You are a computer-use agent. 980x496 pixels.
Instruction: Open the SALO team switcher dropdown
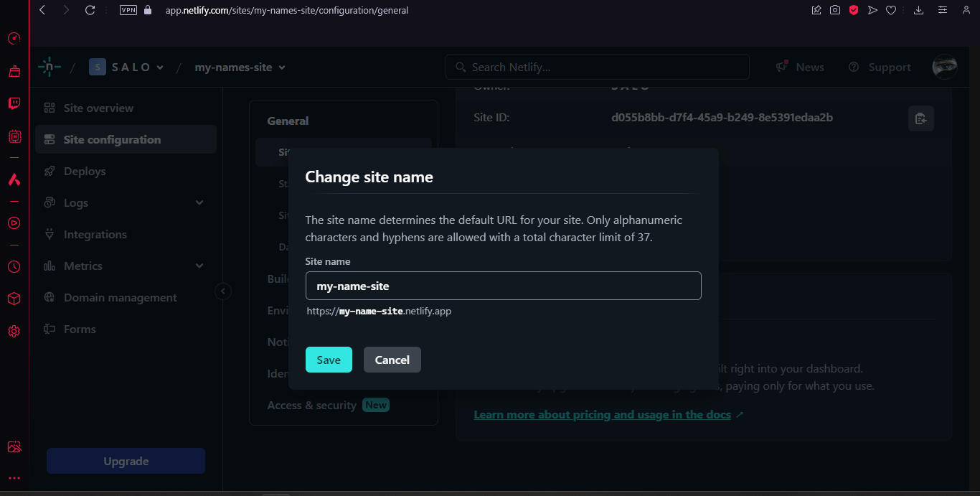[126, 67]
